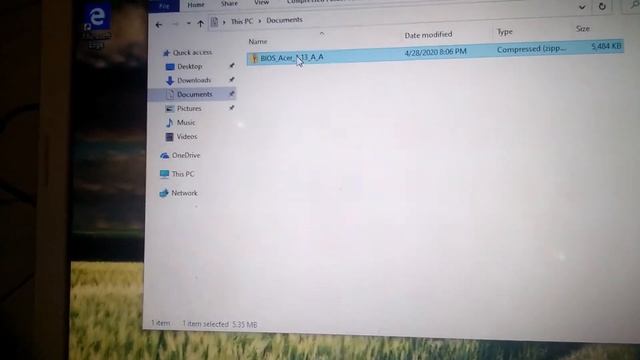Click the Forward navigation arrow
Screen dimensions: 640x360
click(x=176, y=24)
